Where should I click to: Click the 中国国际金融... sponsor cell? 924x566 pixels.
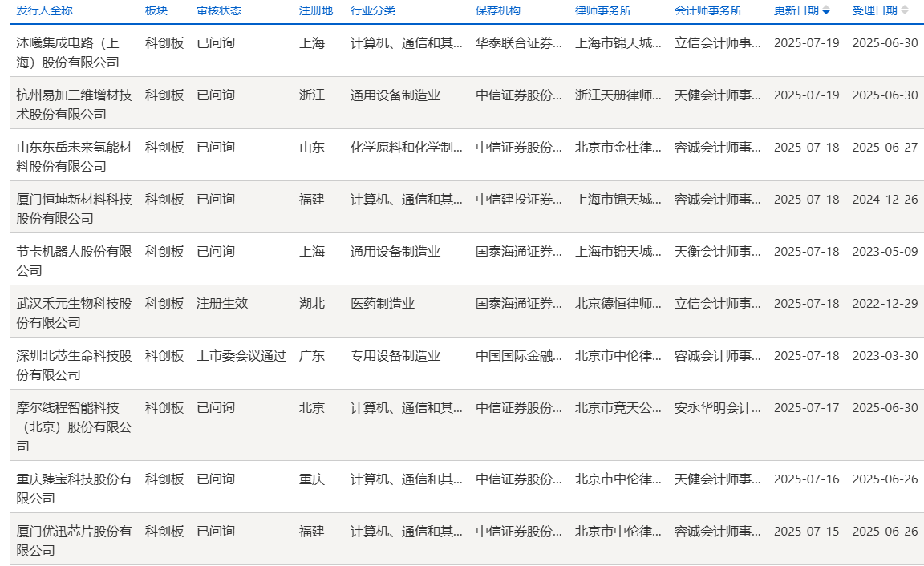point(519,356)
